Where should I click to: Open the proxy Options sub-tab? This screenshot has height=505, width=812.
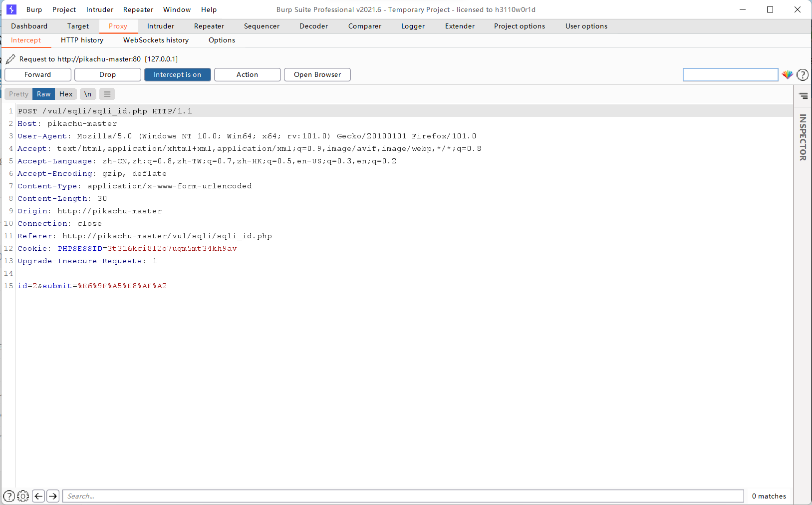pos(222,40)
